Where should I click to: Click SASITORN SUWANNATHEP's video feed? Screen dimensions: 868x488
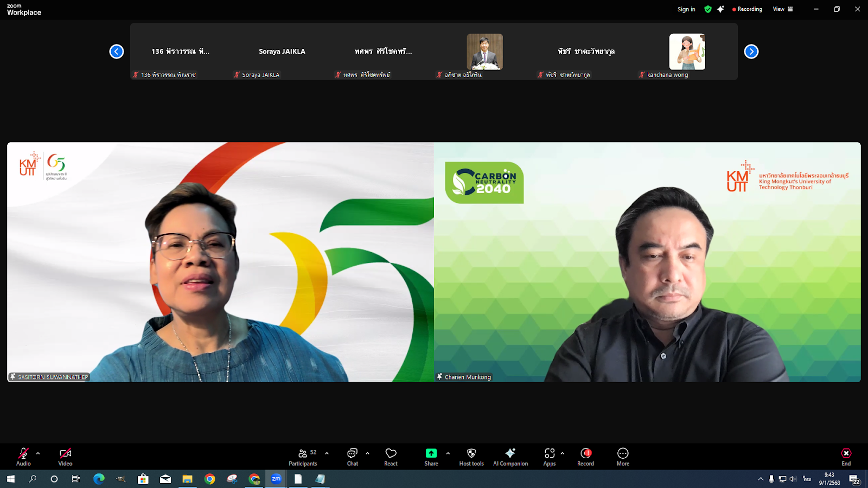pos(221,262)
